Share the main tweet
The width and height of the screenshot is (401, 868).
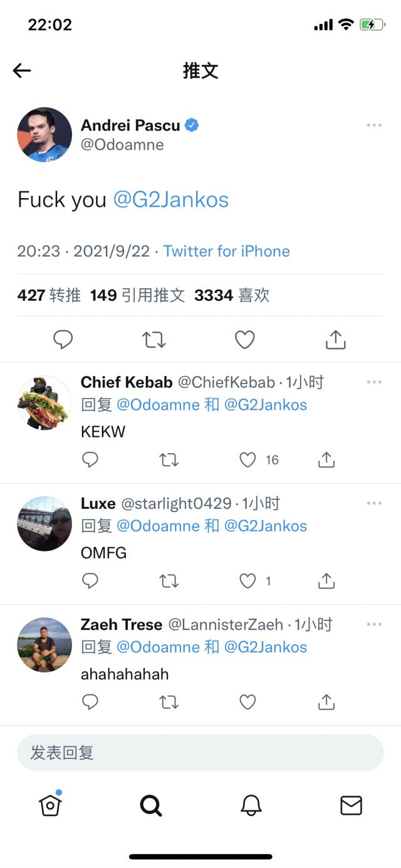336,340
